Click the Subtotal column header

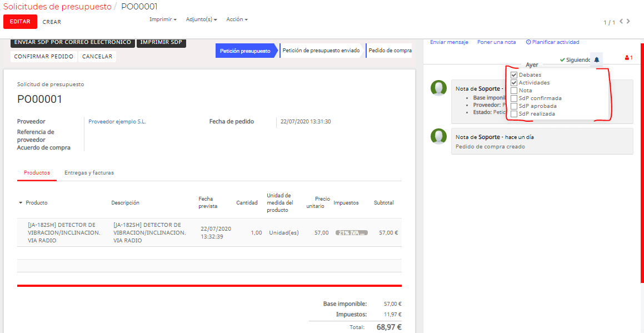pyautogui.click(x=384, y=203)
